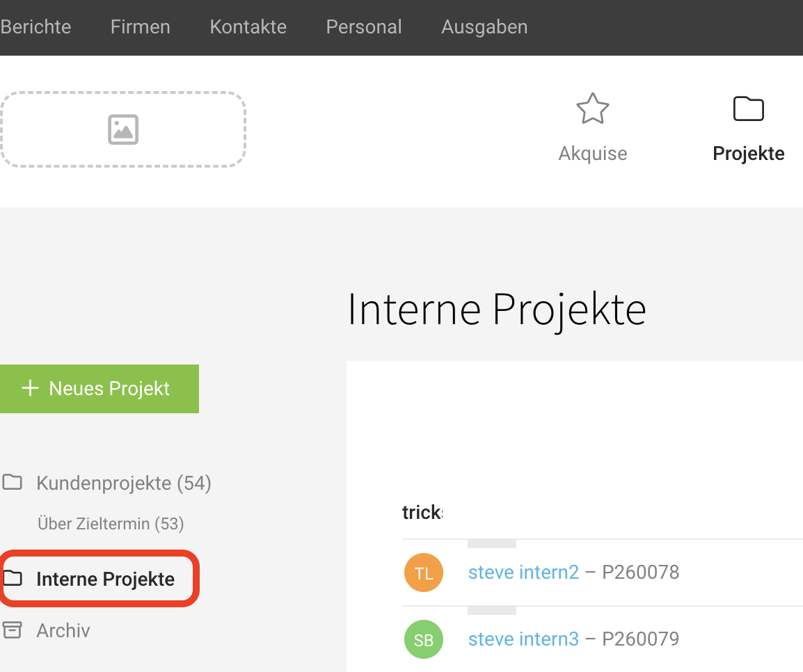
Task: Click the plus icon on Neues Projekt
Action: [30, 388]
